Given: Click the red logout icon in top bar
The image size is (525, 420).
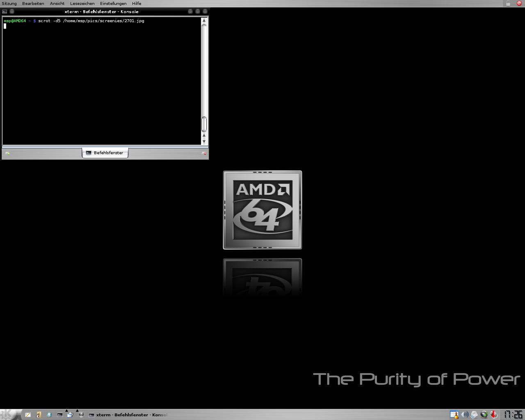Looking at the screenshot, I should coord(519,3).
